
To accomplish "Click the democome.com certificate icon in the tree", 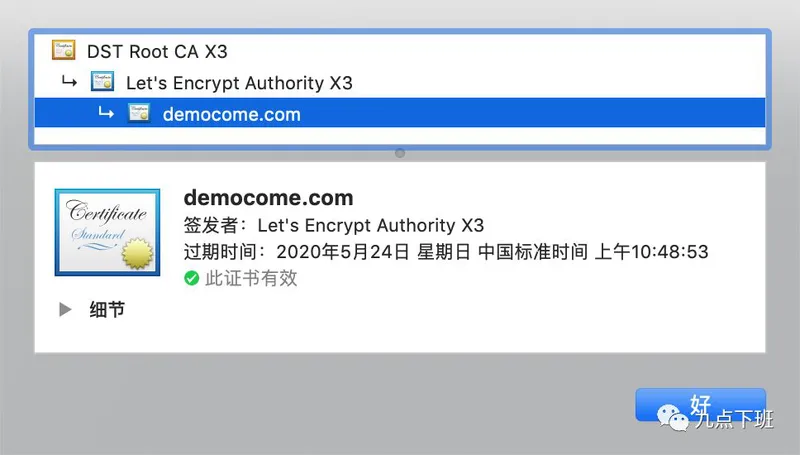I will tap(139, 113).
